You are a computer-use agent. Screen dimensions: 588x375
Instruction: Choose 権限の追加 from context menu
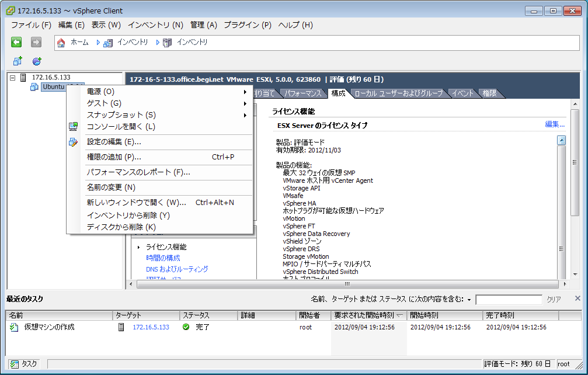tap(160, 157)
